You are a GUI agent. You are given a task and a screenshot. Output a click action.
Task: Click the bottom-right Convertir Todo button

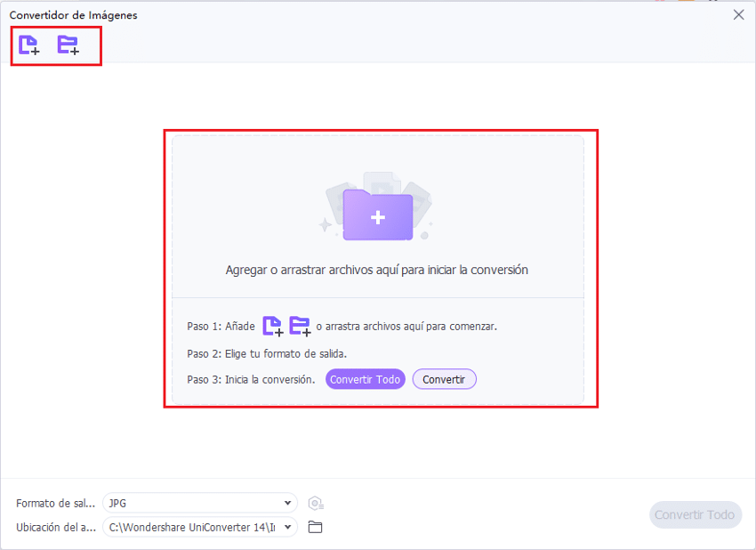(x=695, y=514)
